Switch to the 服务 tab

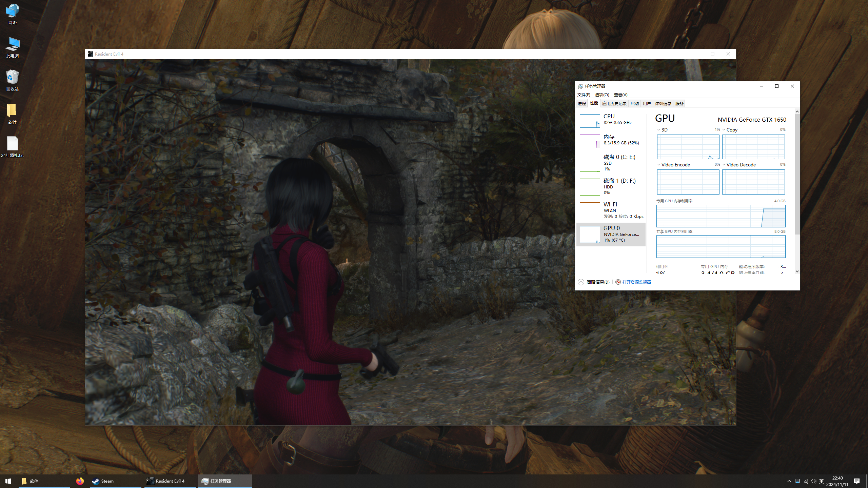pyautogui.click(x=679, y=104)
